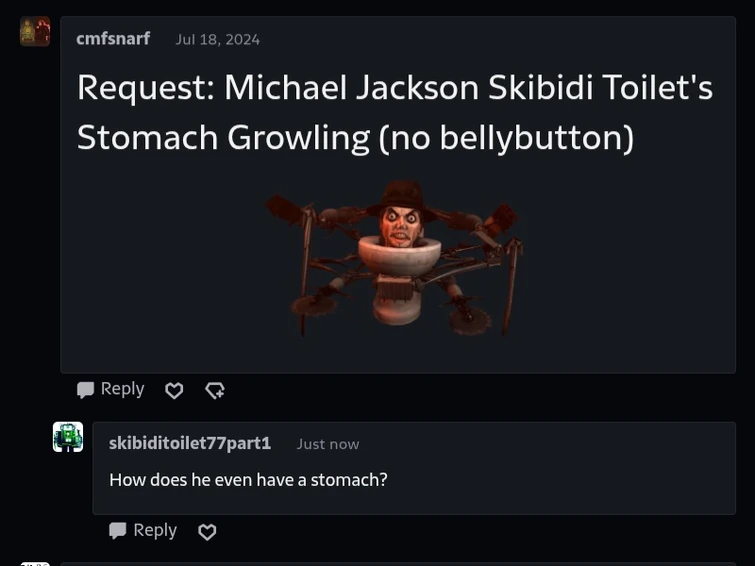Click the word "Request:" in the post title
This screenshot has width=755, height=566.
(x=146, y=88)
